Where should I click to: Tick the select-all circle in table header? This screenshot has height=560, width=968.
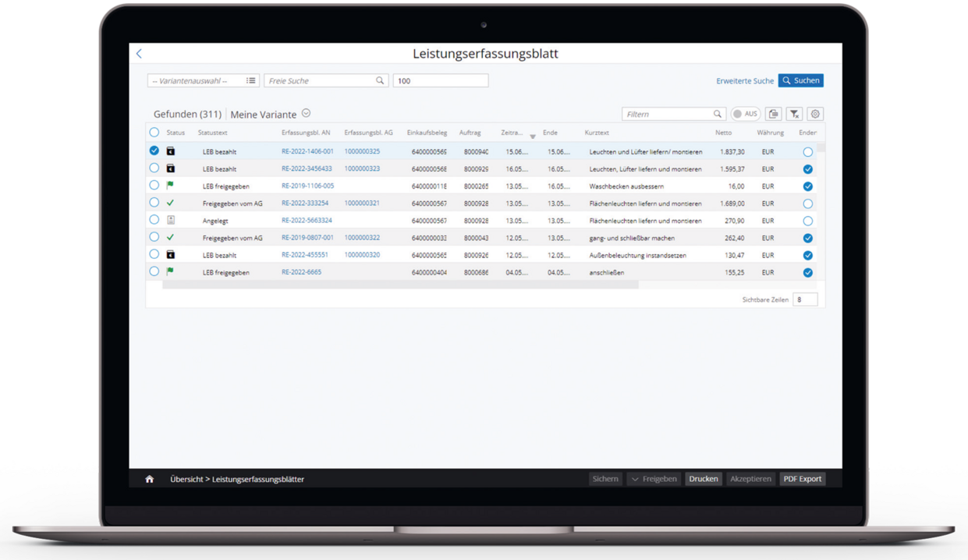[154, 133]
